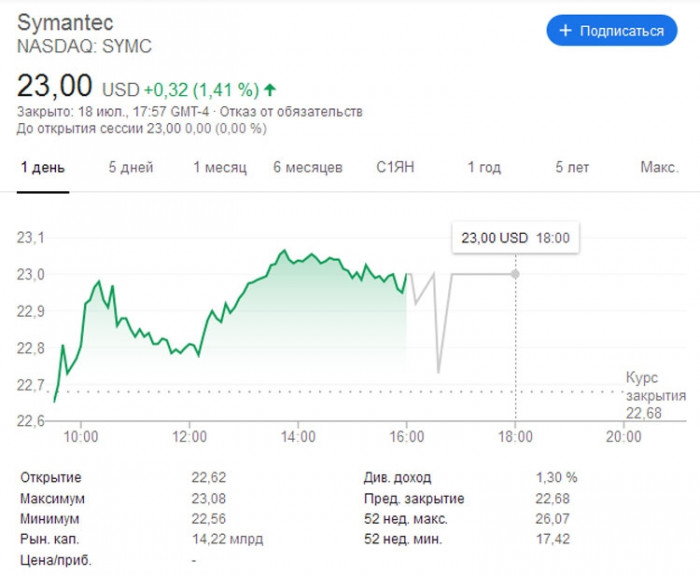Switch chart to 1 год
The image size is (700, 575).
(x=484, y=167)
